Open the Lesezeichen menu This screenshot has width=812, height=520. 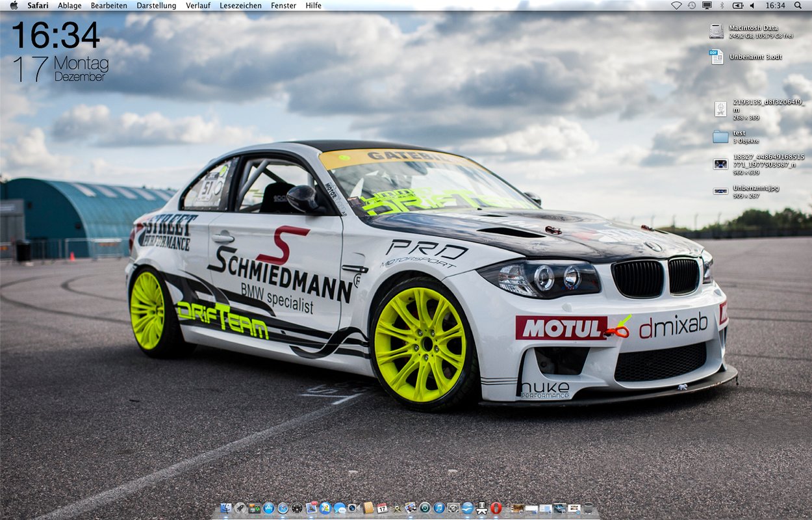tap(241, 5)
